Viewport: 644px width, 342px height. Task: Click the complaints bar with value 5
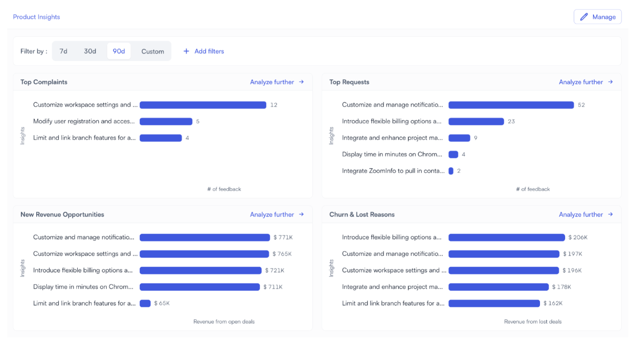click(x=166, y=121)
